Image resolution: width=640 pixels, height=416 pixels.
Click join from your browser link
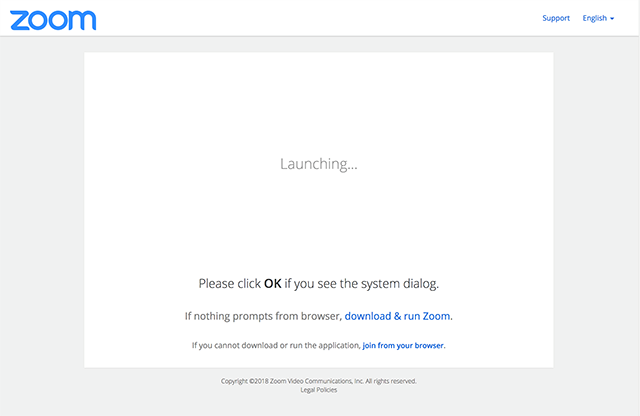tap(403, 345)
